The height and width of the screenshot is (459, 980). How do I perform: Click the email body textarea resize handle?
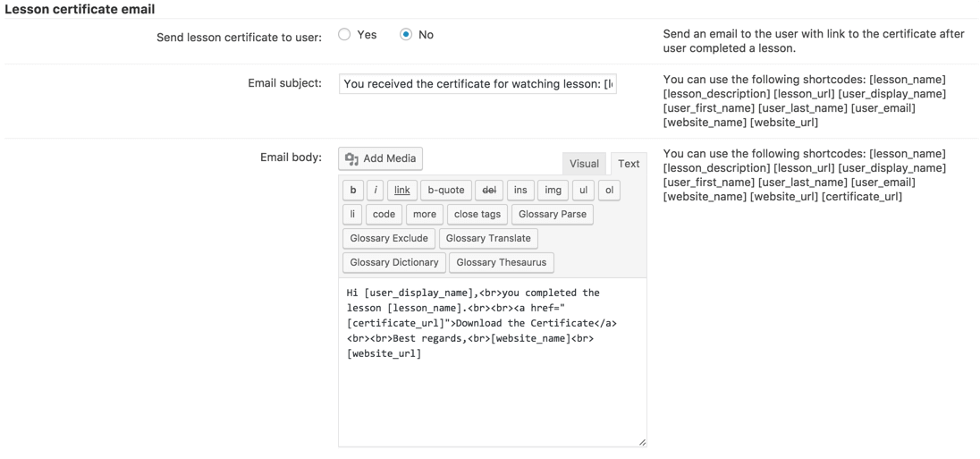pyautogui.click(x=640, y=441)
